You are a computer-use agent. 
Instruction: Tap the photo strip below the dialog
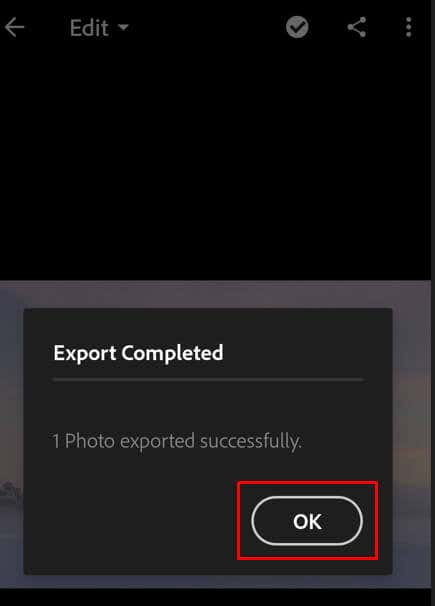pos(215,581)
